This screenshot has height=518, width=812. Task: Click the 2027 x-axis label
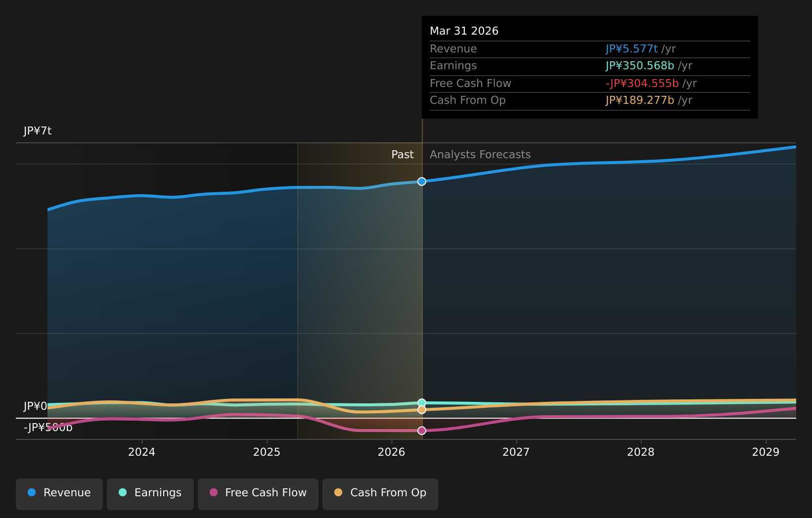pyautogui.click(x=516, y=452)
